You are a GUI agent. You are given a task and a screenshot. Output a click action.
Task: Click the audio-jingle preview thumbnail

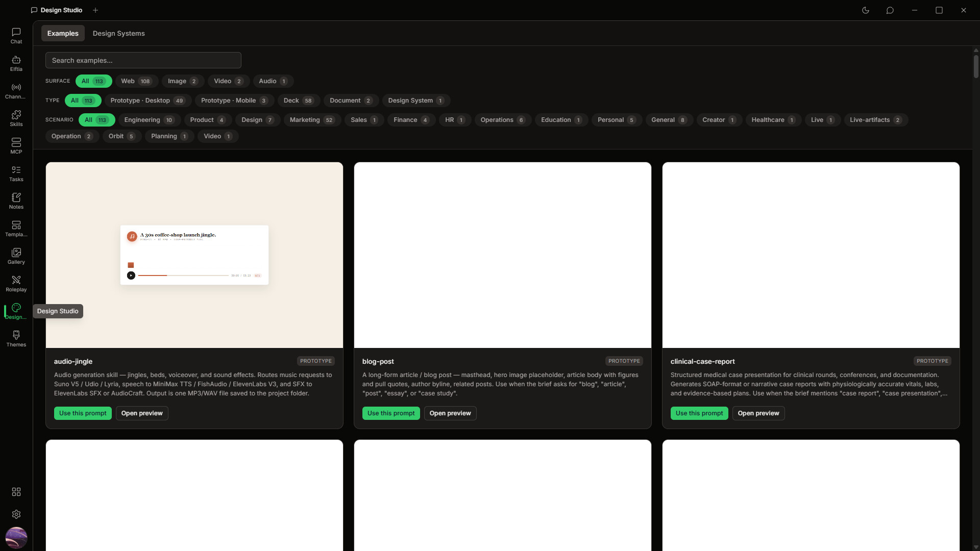click(194, 255)
